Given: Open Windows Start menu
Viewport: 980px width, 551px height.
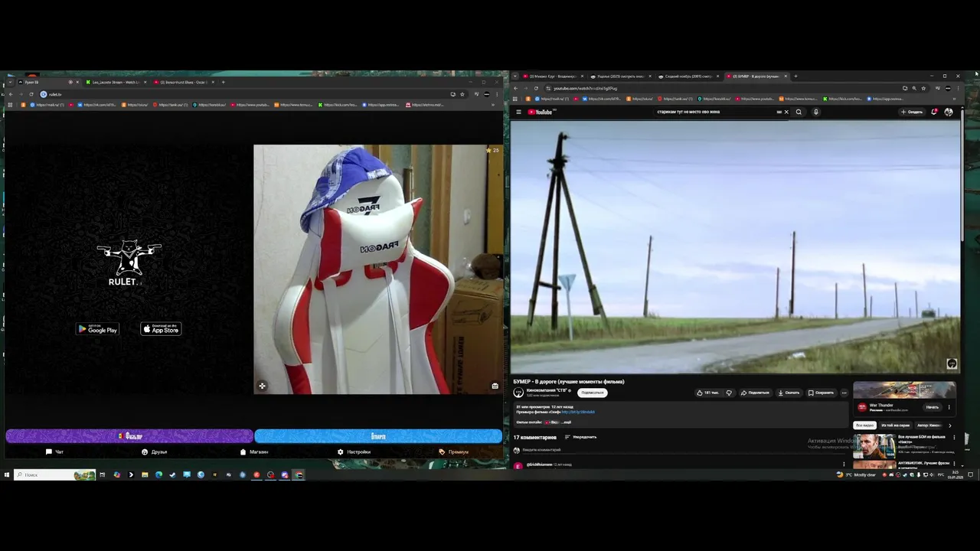Looking at the screenshot, I should pyautogui.click(x=7, y=474).
